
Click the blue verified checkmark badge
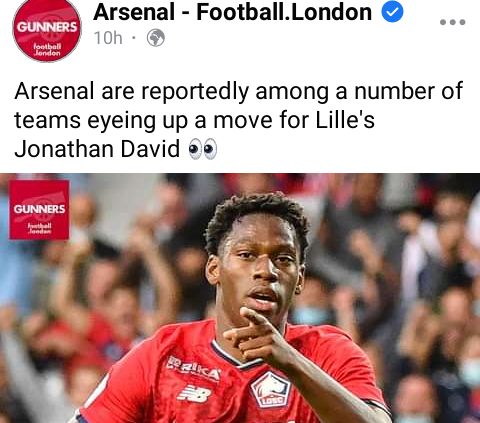click(392, 12)
